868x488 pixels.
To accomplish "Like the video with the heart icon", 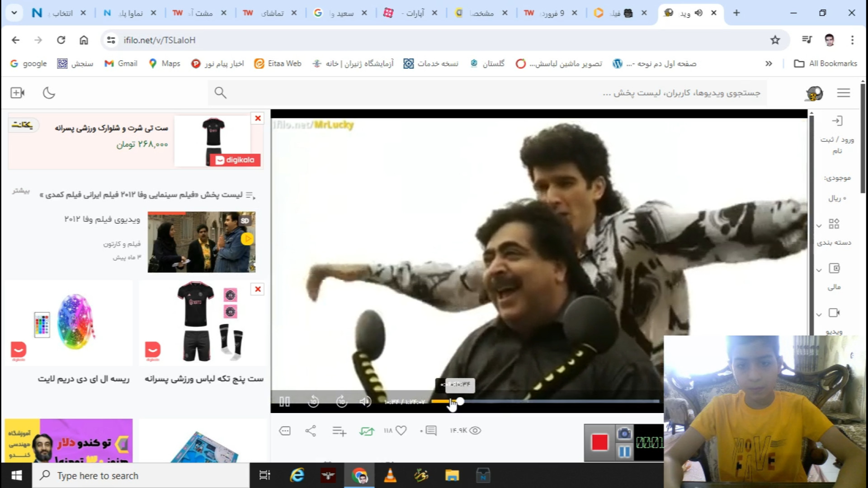I will pos(401,431).
